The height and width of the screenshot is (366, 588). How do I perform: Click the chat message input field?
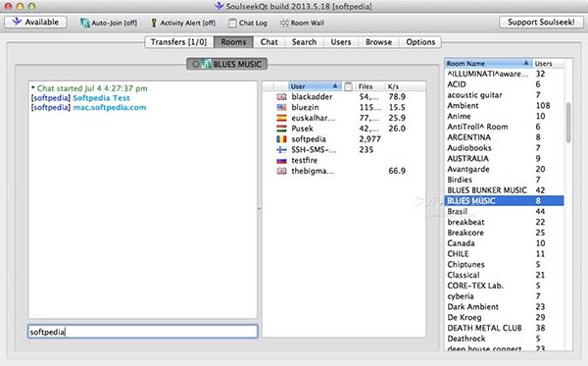(143, 332)
